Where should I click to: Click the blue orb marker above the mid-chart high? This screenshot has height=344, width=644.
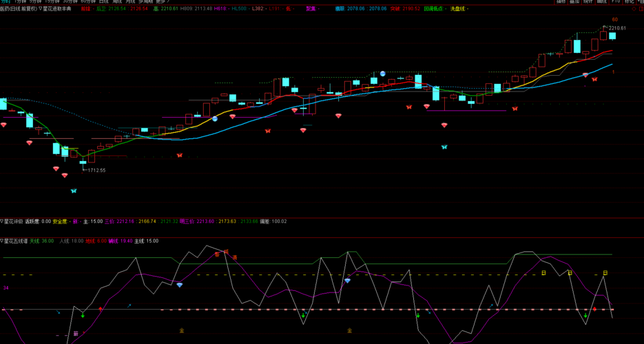tap(382, 74)
